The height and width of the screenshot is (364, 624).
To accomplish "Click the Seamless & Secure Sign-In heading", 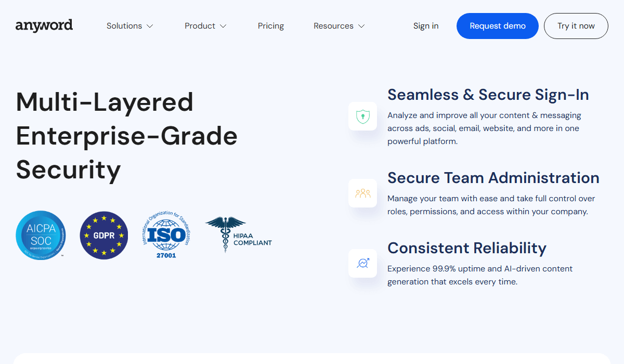I will pyautogui.click(x=488, y=95).
